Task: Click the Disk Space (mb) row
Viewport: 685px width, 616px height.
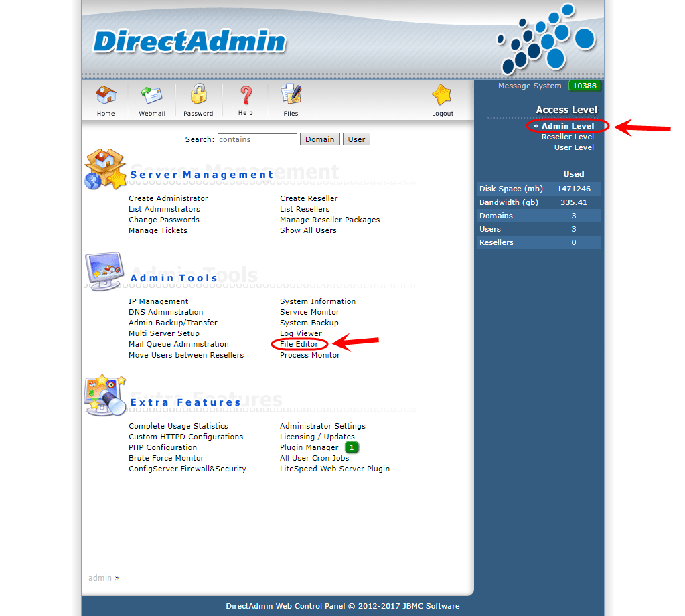Action: pos(538,189)
